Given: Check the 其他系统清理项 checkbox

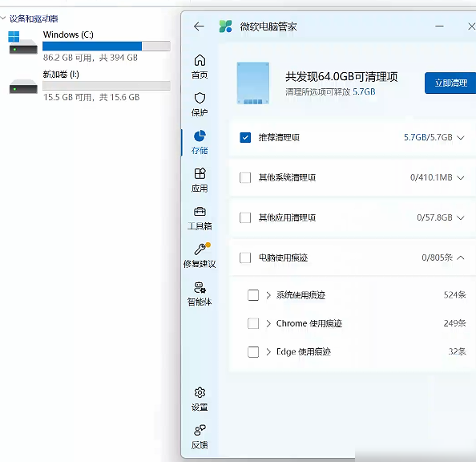Looking at the screenshot, I should point(245,177).
